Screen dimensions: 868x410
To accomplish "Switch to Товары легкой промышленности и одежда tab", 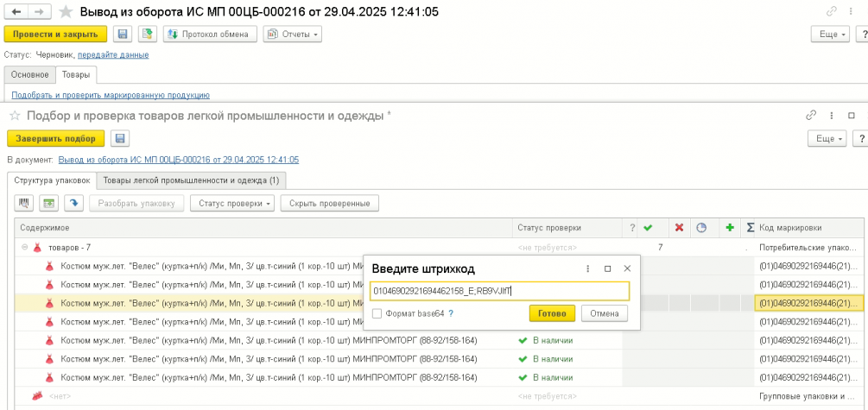I will click(190, 180).
